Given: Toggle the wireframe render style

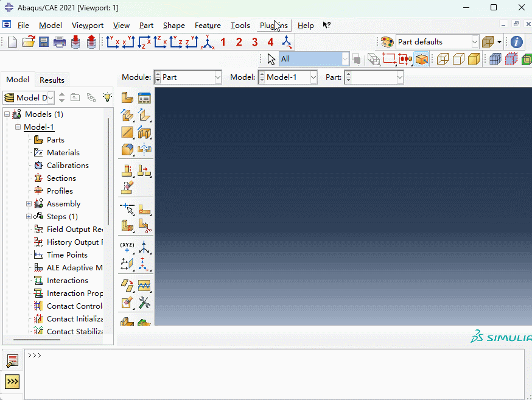Looking at the screenshot, I should 443,59.
